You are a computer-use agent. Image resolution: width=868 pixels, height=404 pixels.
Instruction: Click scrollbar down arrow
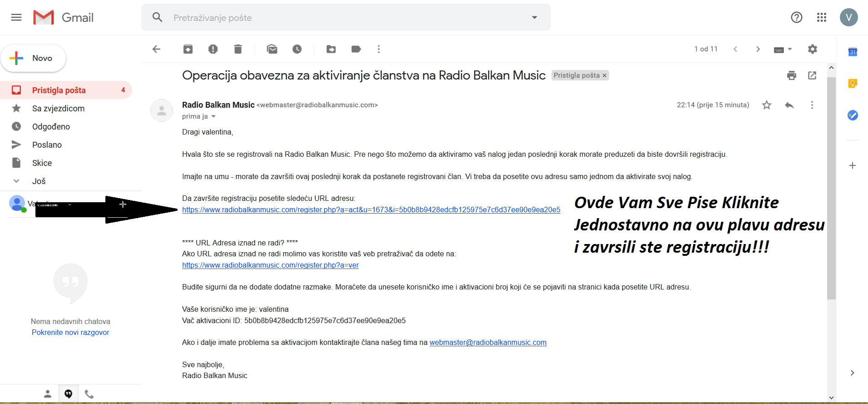831,398
